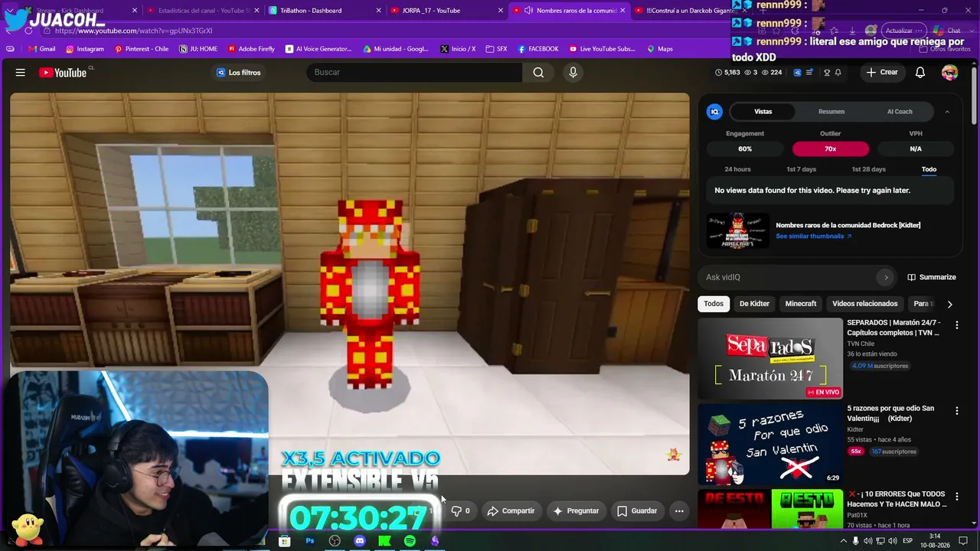Select the 1st 28 days views range
Image resolution: width=980 pixels, height=551 pixels.
pos(869,169)
